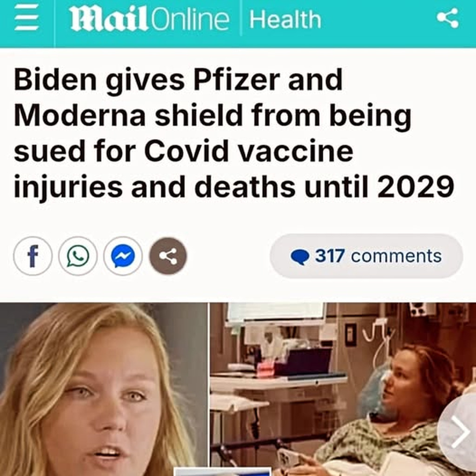This screenshot has height=476, width=476.
Task: View the 317 comments
Action: click(366, 256)
